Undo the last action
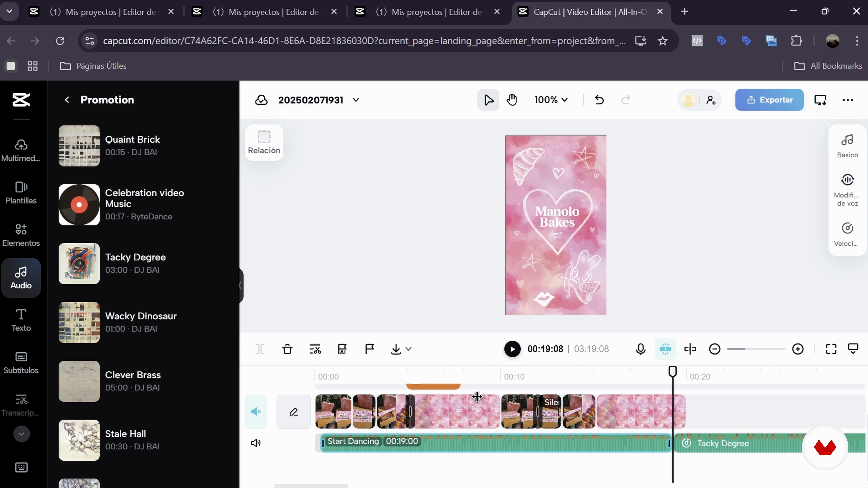 point(599,100)
